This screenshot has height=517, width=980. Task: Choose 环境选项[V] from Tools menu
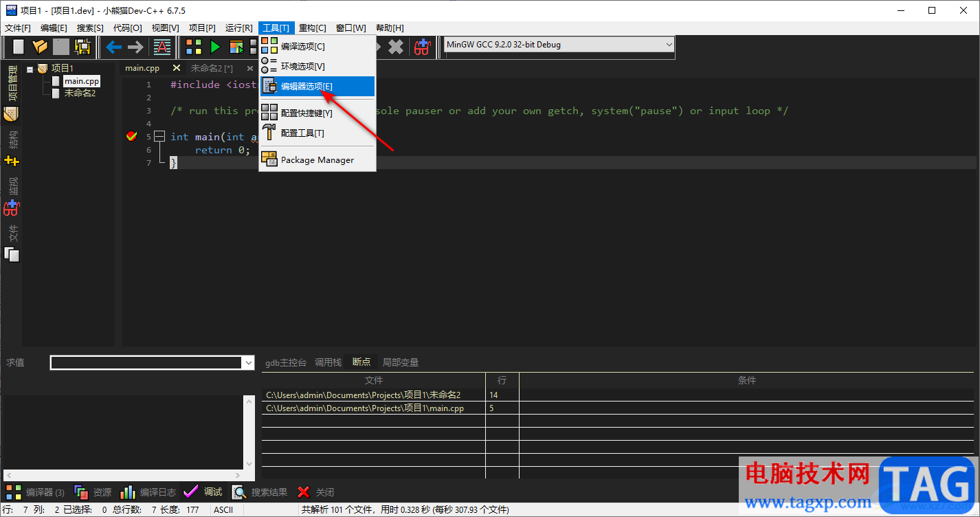click(317, 66)
